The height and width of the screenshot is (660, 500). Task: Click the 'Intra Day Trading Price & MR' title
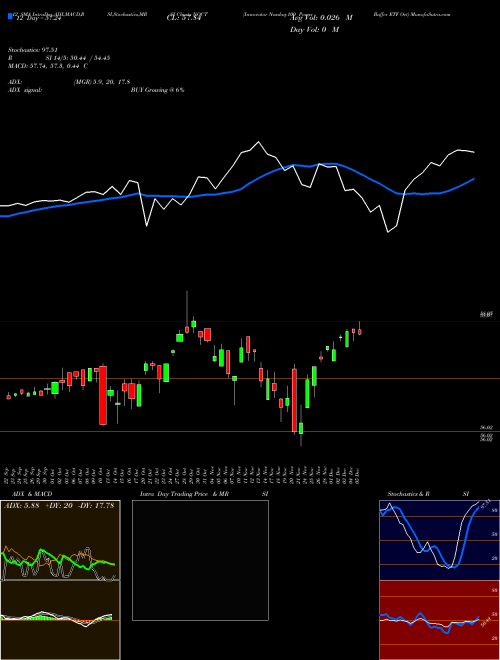184,494
